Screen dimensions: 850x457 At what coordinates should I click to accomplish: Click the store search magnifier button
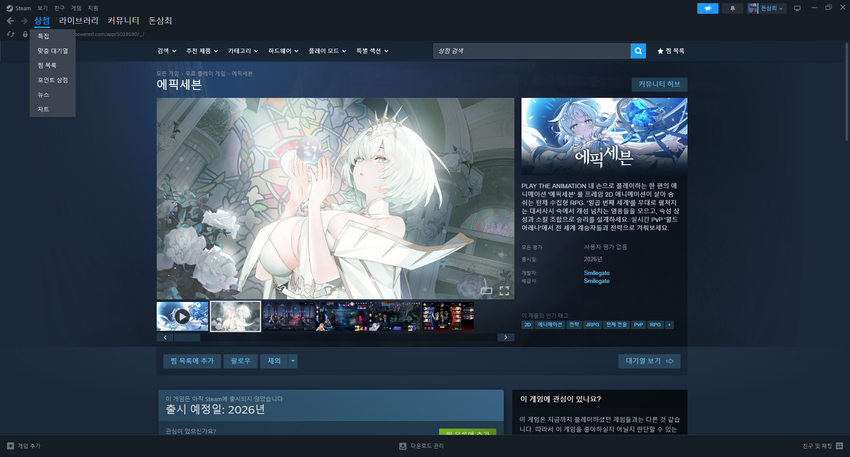[x=638, y=51]
